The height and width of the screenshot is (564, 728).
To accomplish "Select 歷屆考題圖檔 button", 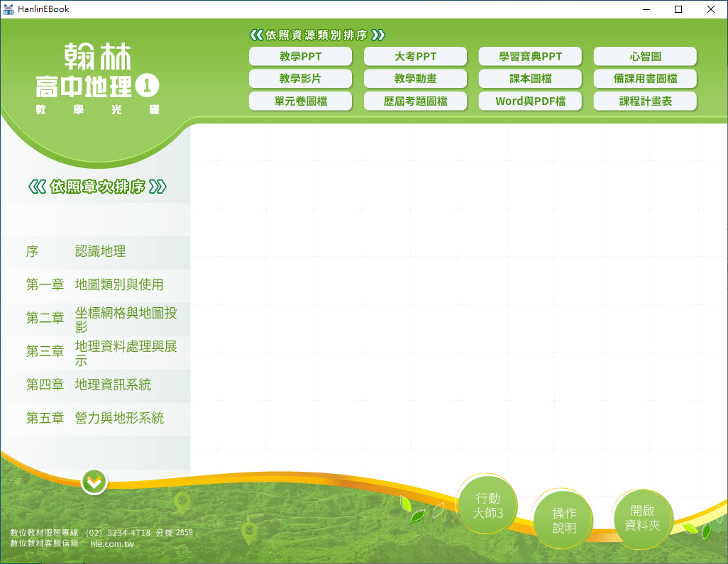I will (x=415, y=101).
